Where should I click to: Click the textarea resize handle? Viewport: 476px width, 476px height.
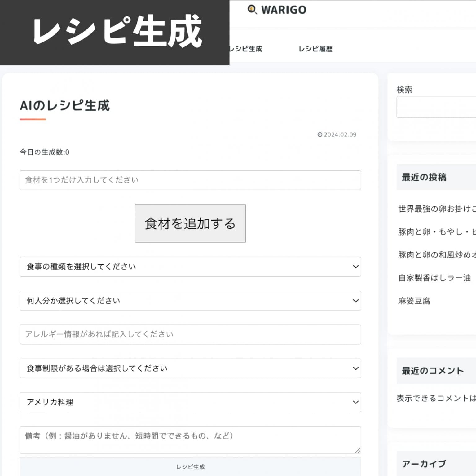click(358, 450)
